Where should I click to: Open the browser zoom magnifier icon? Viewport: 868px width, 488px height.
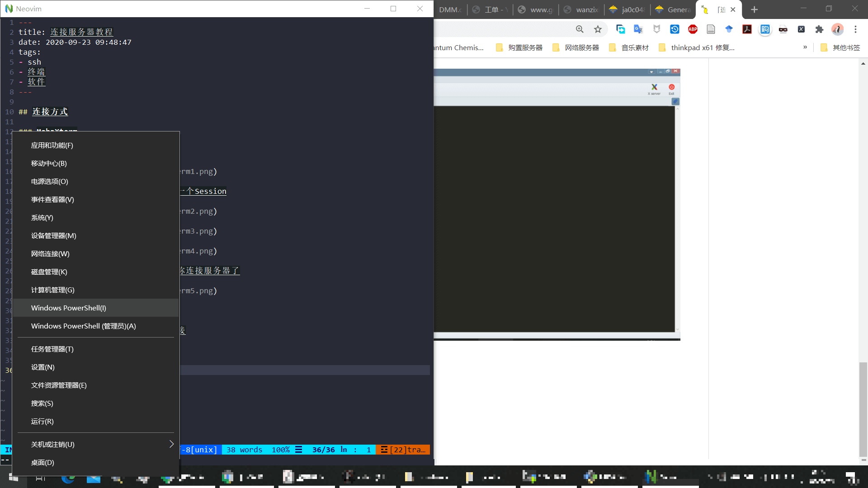pos(580,29)
